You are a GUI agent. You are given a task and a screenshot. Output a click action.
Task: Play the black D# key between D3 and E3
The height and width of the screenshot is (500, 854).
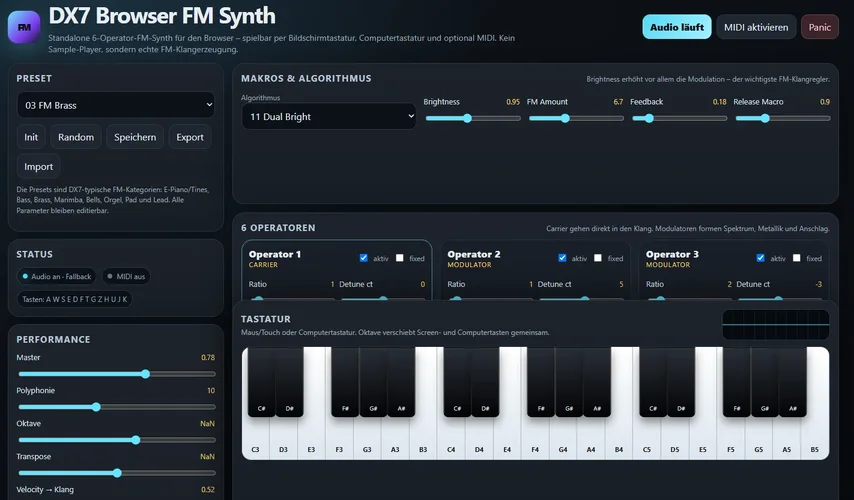tap(289, 382)
